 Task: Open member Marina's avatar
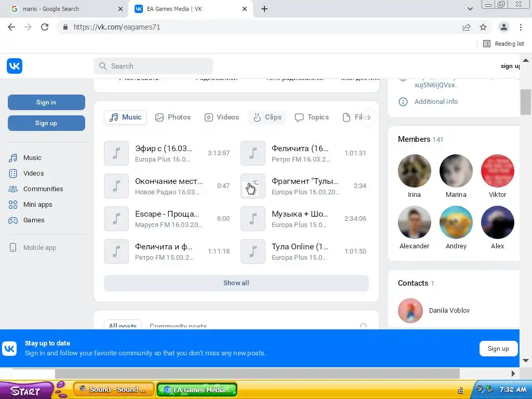point(456,171)
